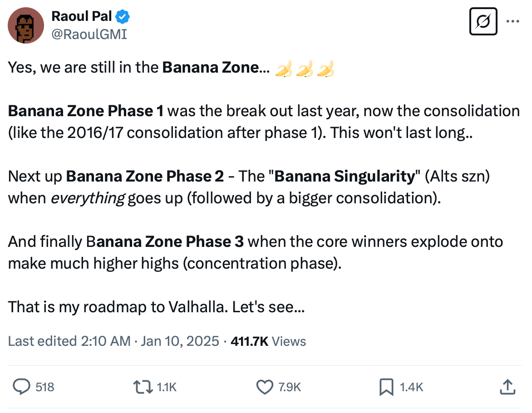Open the Grok AI summary for this post
This screenshot has width=532, height=413.
pos(483,21)
